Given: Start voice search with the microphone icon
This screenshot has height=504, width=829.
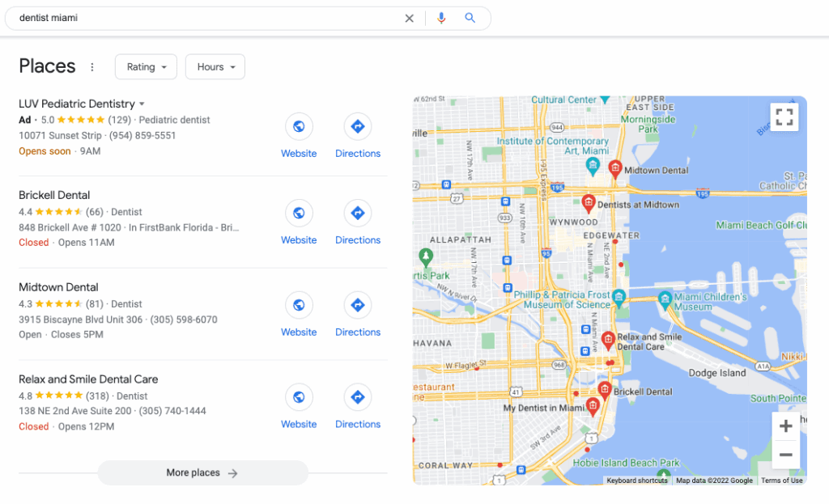Looking at the screenshot, I should pos(441,18).
